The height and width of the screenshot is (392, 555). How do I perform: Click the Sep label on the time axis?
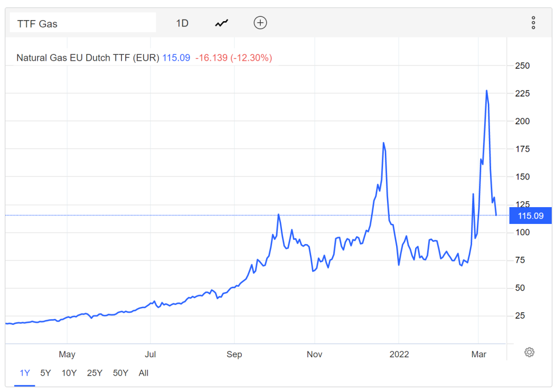(x=234, y=355)
